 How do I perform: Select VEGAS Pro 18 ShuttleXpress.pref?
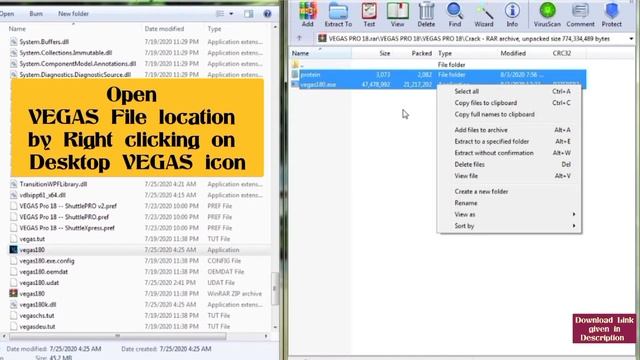click(x=67, y=228)
